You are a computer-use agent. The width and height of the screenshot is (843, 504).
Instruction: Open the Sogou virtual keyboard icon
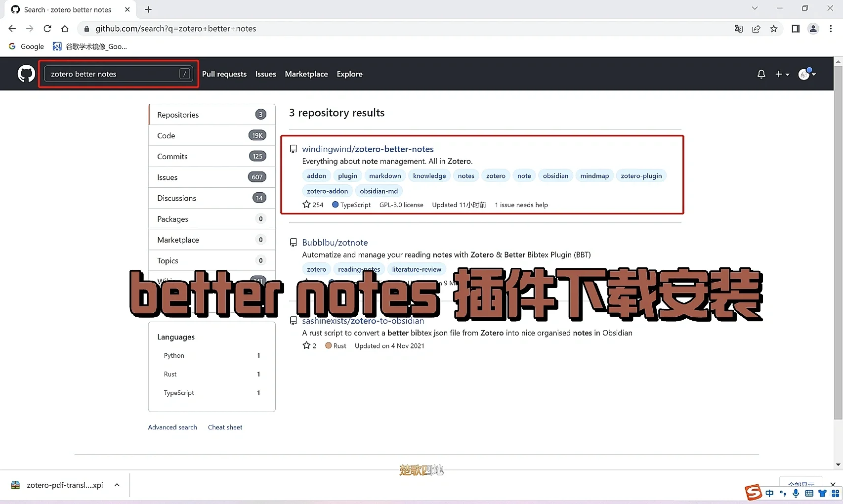tap(809, 493)
